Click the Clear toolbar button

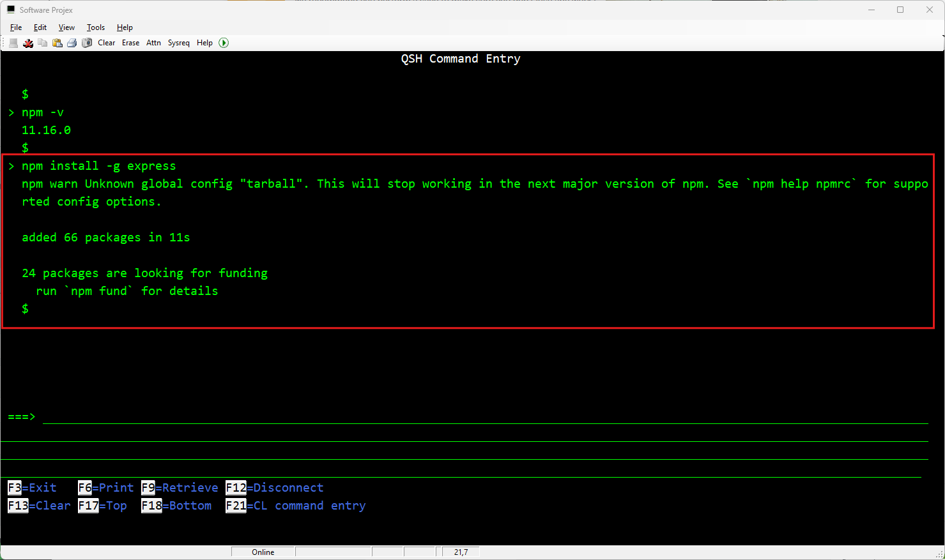[107, 43]
